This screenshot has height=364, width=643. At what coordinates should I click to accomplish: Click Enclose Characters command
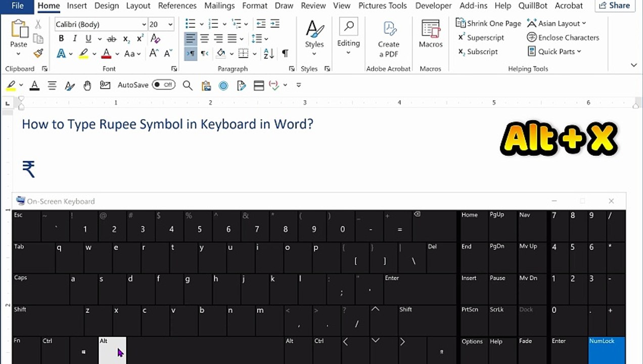(563, 37)
